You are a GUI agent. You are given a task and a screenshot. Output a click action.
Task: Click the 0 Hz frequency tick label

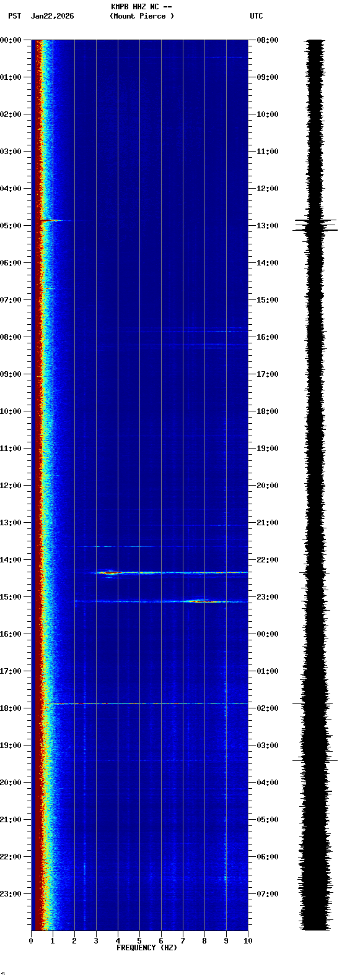pos(31,941)
